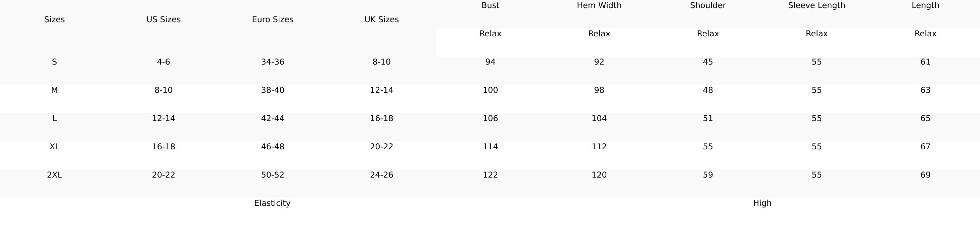Click the Hem Width column header
980x226 pixels.
599,5
